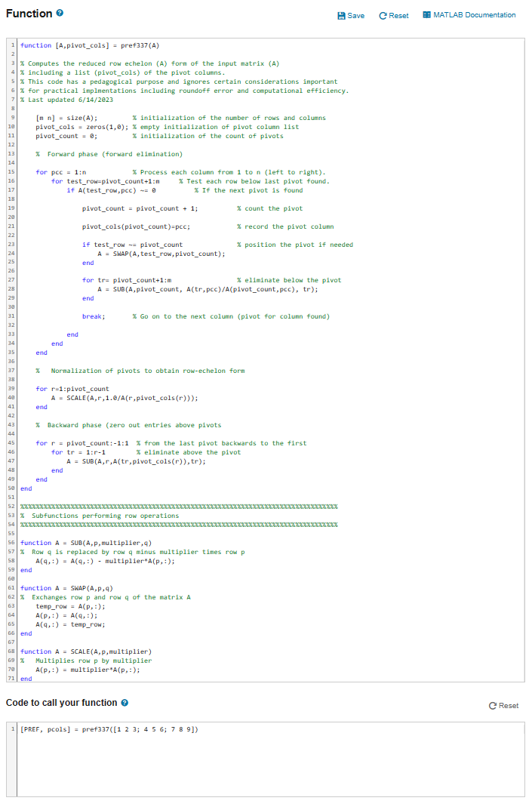The height and width of the screenshot is (810, 532).
Task: Click the 'for tr= pivot_count+1:m' line
Action: coord(127,280)
